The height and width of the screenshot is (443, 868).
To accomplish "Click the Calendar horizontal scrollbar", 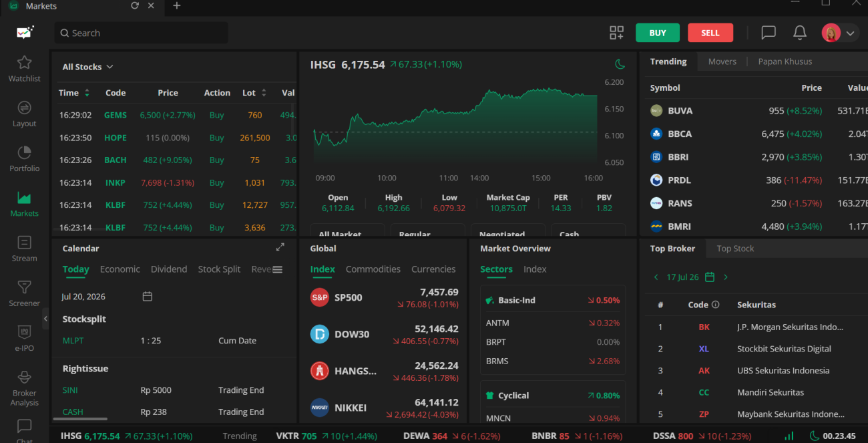I will 80,419.
